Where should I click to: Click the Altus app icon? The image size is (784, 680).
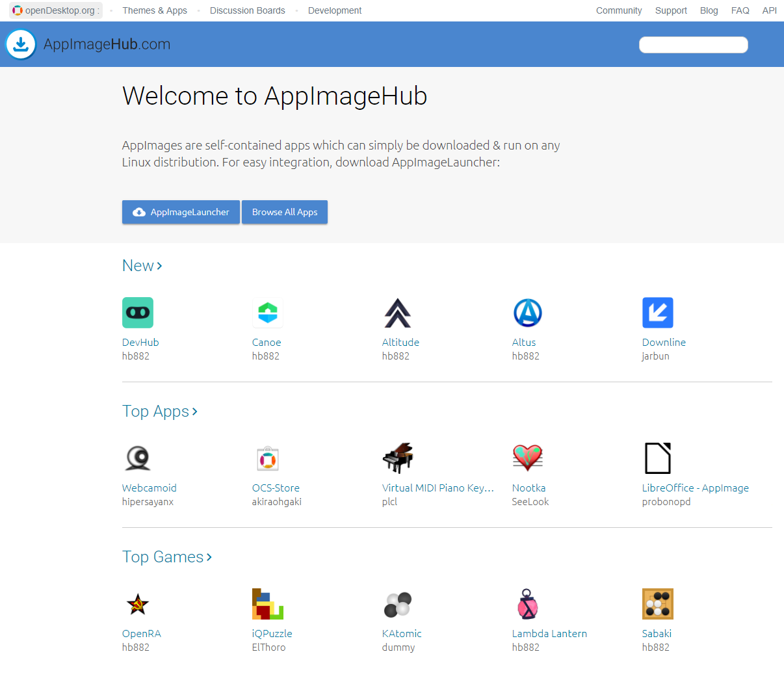tap(527, 313)
